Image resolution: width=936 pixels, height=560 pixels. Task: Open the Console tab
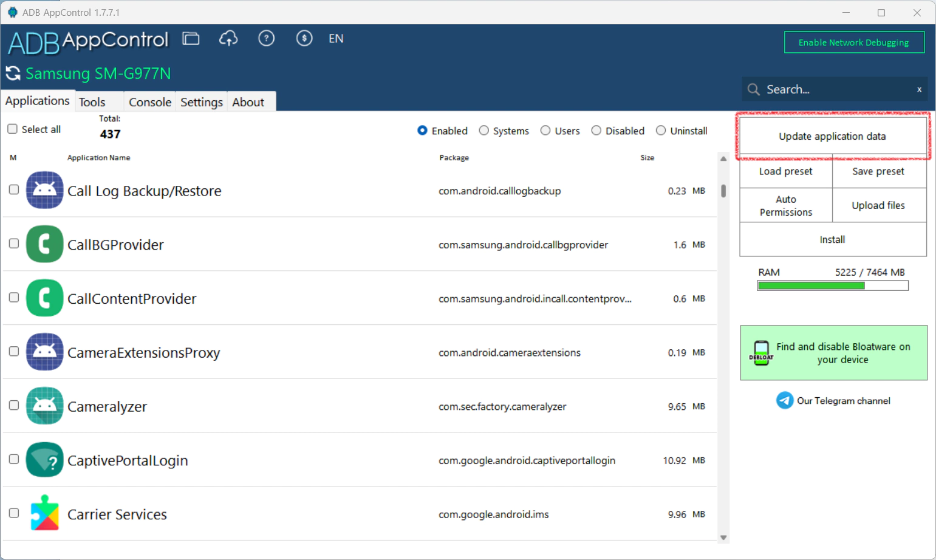150,102
